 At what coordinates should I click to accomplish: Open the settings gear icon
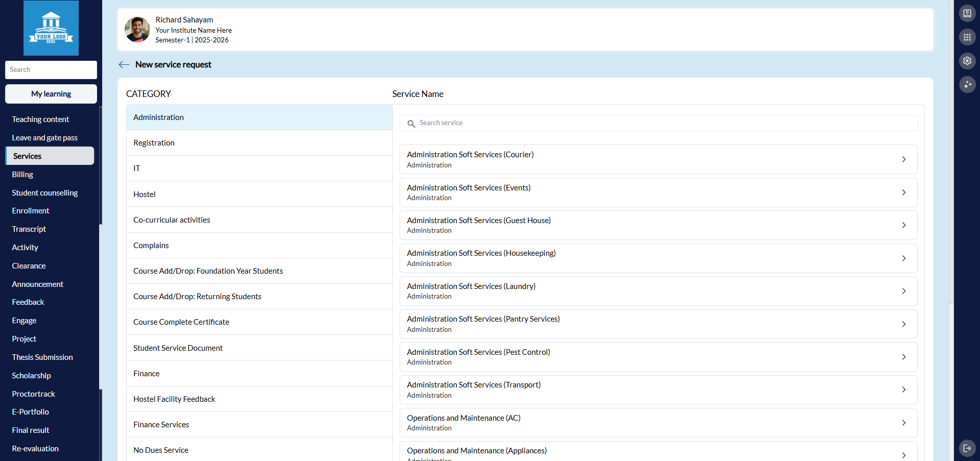pos(967,61)
